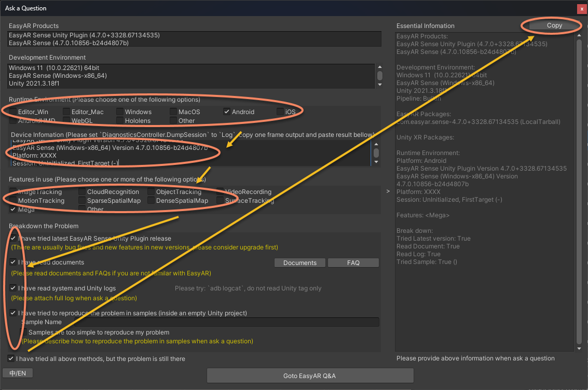Viewport: 588px width, 390px height.
Task: Collapse Essential Information panel with arrow
Action: [389, 191]
